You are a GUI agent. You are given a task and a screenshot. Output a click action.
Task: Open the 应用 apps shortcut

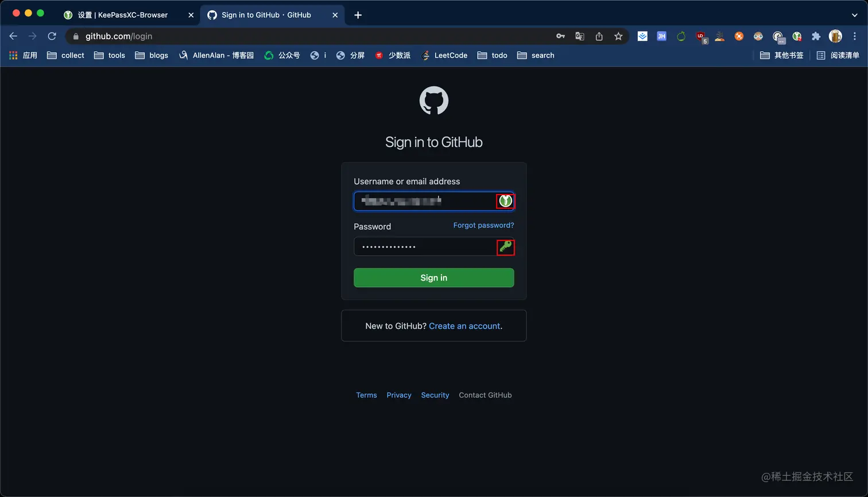tap(23, 56)
